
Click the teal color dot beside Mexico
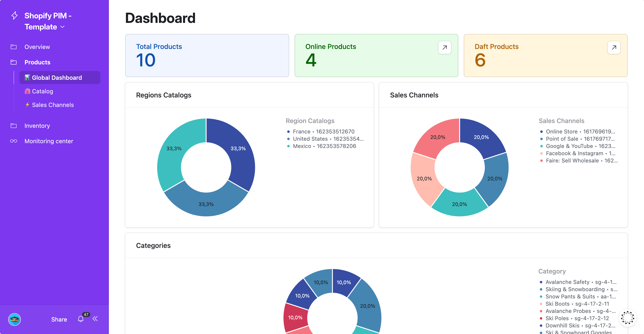point(288,146)
